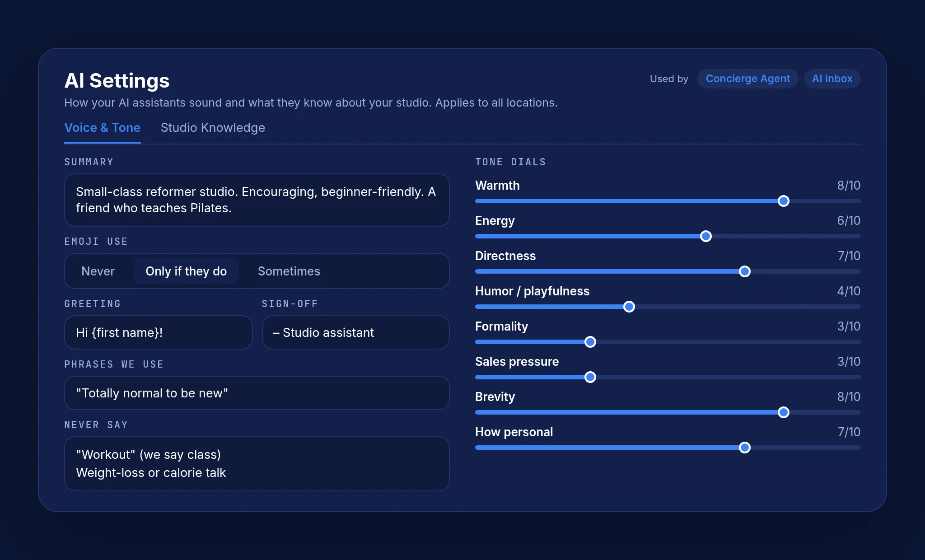The image size is (925, 560).
Task: Click the AI Inbox badge
Action: (x=832, y=79)
